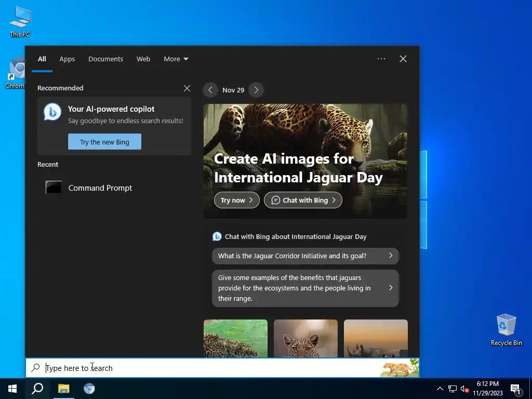
Task: Click the Command Prompt icon in Recent
Action: (54, 187)
